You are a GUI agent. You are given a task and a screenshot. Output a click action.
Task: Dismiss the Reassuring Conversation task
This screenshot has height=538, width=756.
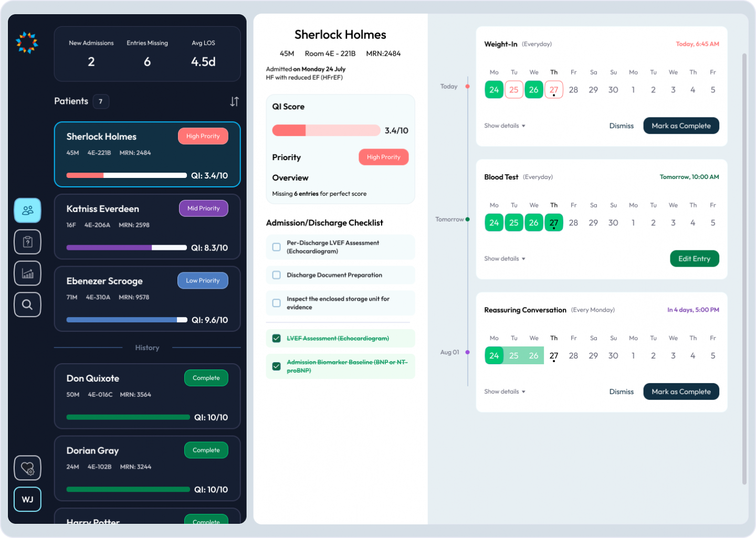pyautogui.click(x=622, y=392)
